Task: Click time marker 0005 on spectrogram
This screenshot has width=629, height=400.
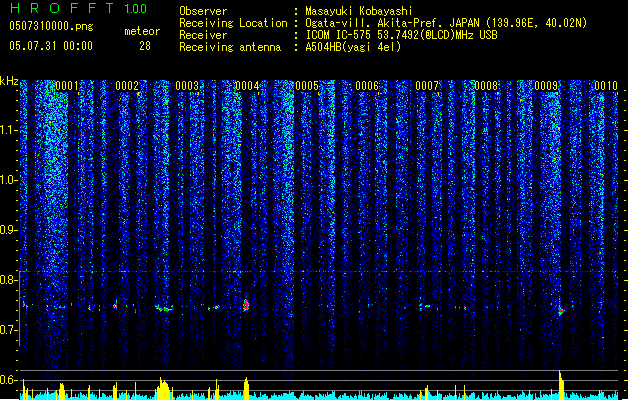Action: (x=307, y=86)
